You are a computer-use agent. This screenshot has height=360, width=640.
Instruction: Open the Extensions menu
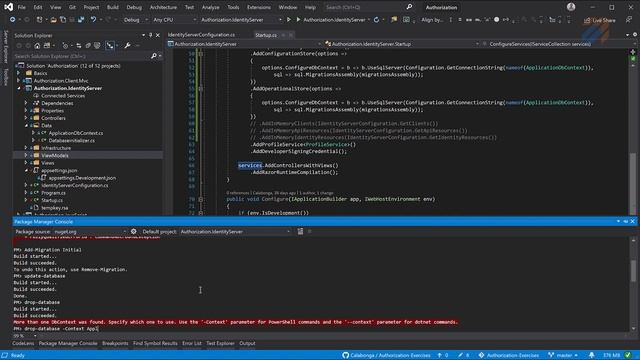click(x=259, y=7)
